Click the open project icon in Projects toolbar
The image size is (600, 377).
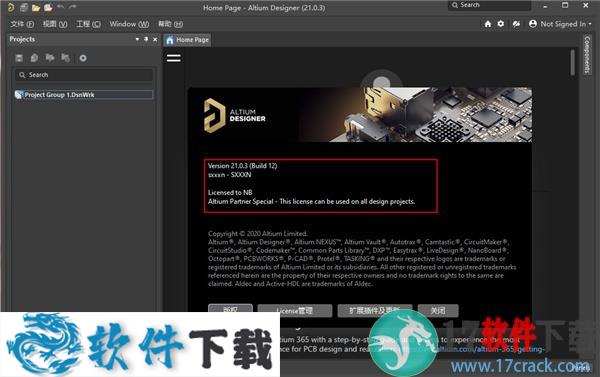(50, 58)
